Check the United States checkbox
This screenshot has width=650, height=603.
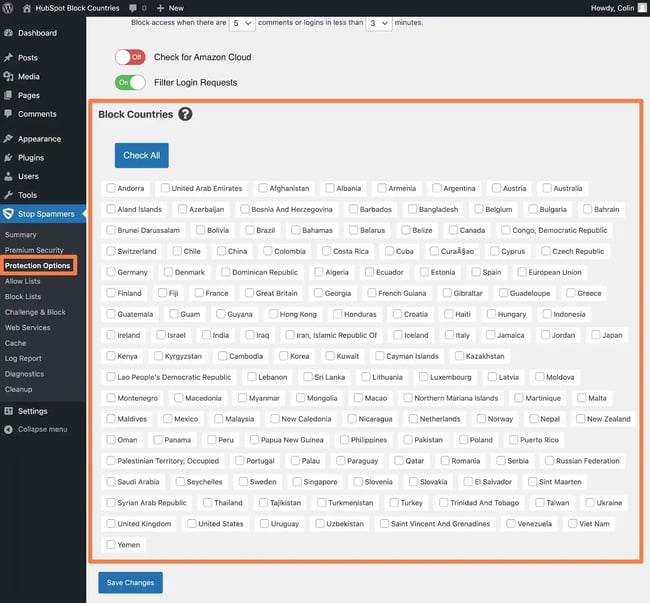[192, 523]
